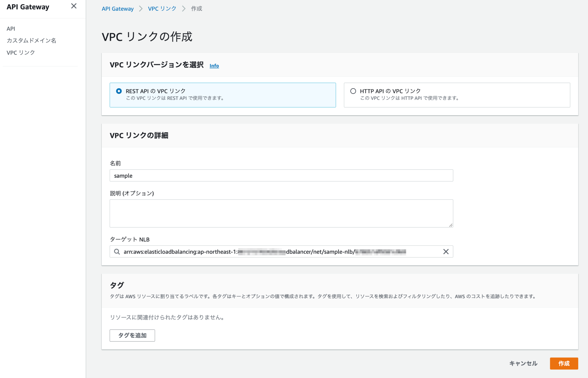Open カスタムドメイン名 from the sidebar
Image resolution: width=588 pixels, height=378 pixels.
click(x=32, y=41)
